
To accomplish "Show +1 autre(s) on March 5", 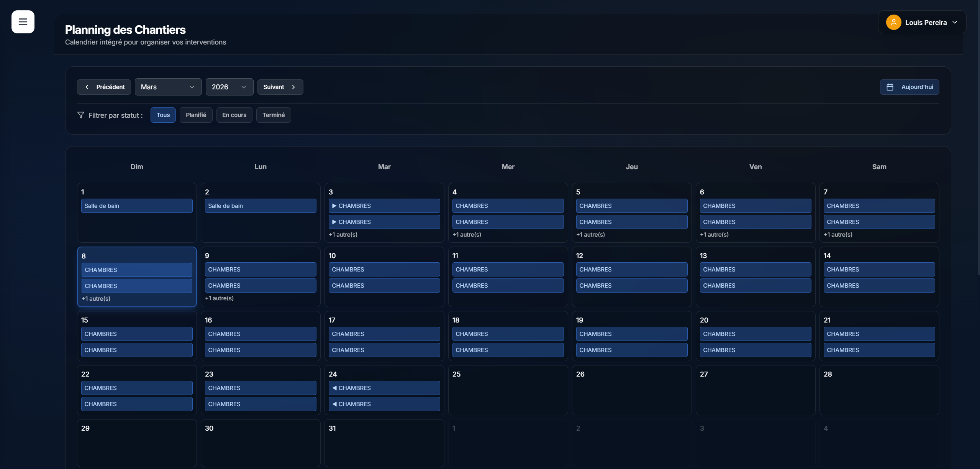I will pyautogui.click(x=590, y=235).
